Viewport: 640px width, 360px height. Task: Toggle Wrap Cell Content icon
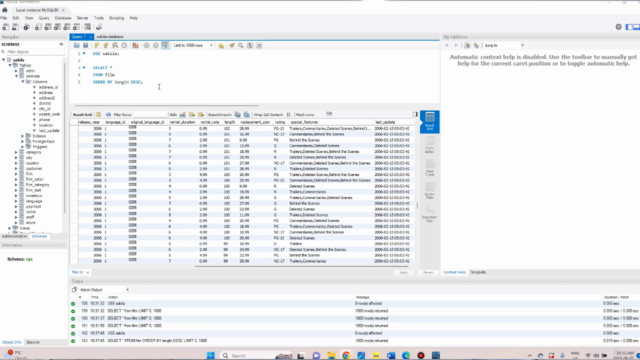(289, 115)
